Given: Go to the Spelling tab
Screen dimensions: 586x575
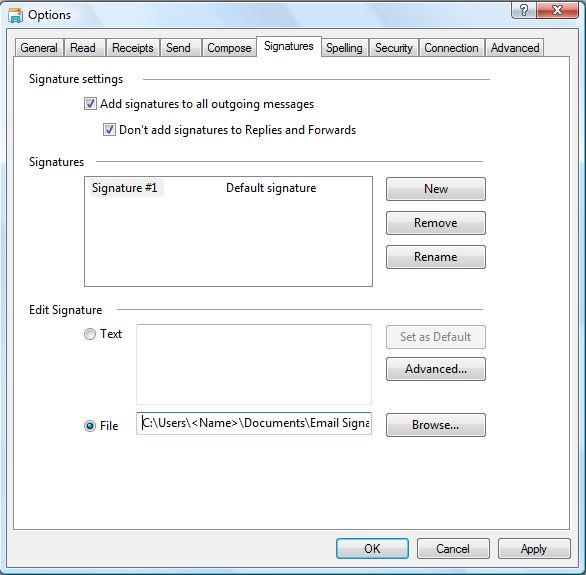Looking at the screenshot, I should click(344, 48).
